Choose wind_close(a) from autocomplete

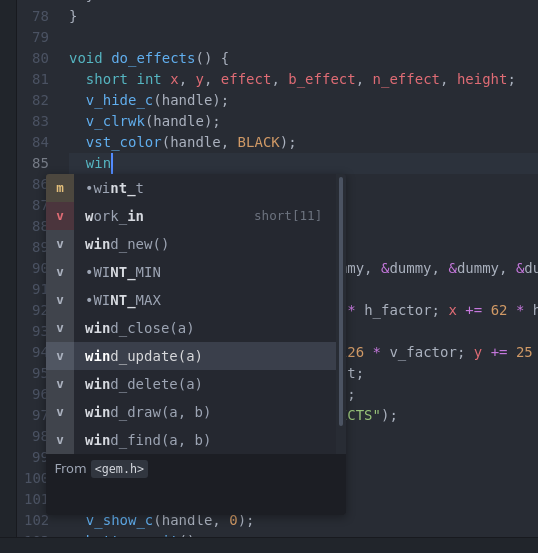(x=191, y=328)
